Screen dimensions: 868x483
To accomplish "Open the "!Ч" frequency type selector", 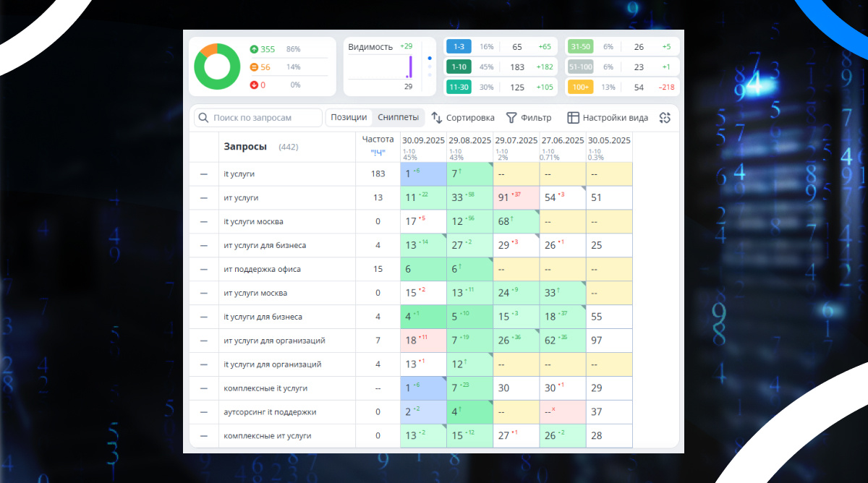I will point(378,153).
